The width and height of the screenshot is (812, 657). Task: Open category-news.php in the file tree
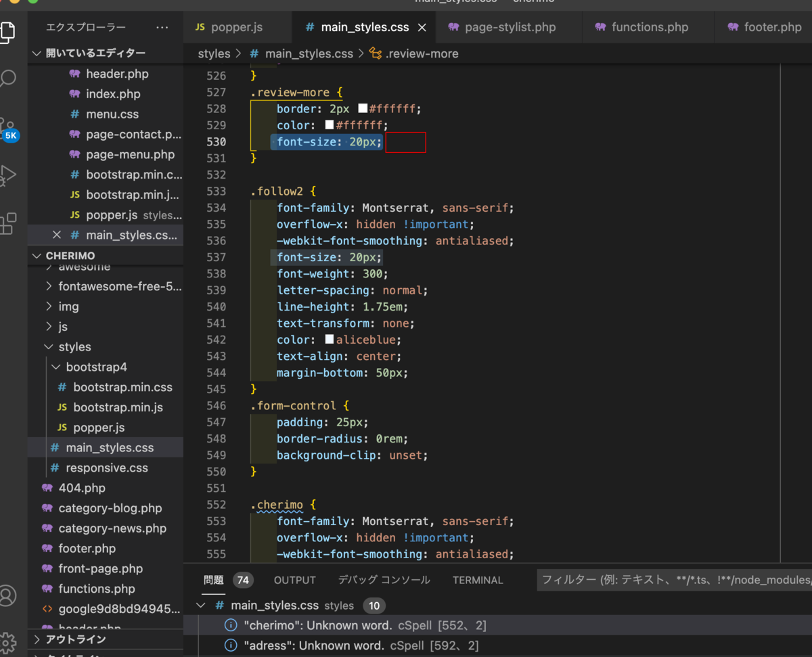[112, 529]
